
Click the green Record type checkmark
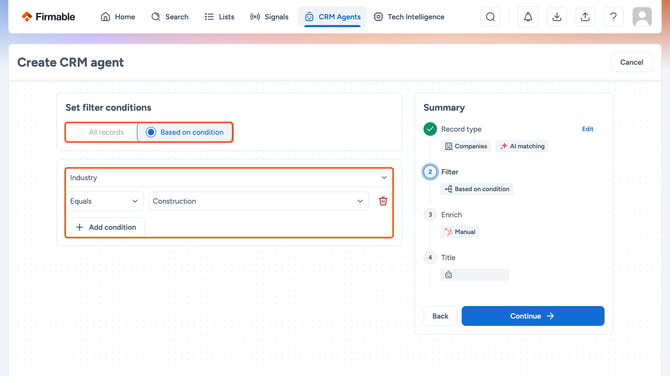430,129
